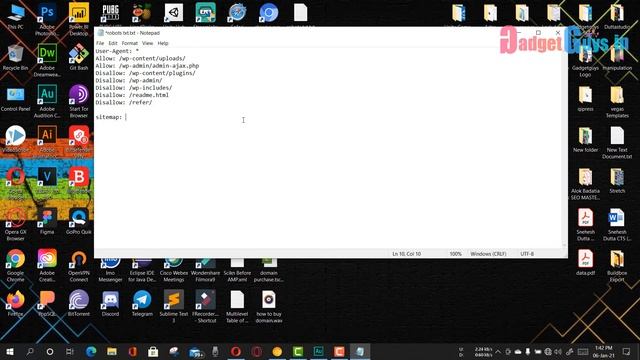The width and height of the screenshot is (640, 360).
Task: Open Task View from the taskbar
Action: coord(70,351)
